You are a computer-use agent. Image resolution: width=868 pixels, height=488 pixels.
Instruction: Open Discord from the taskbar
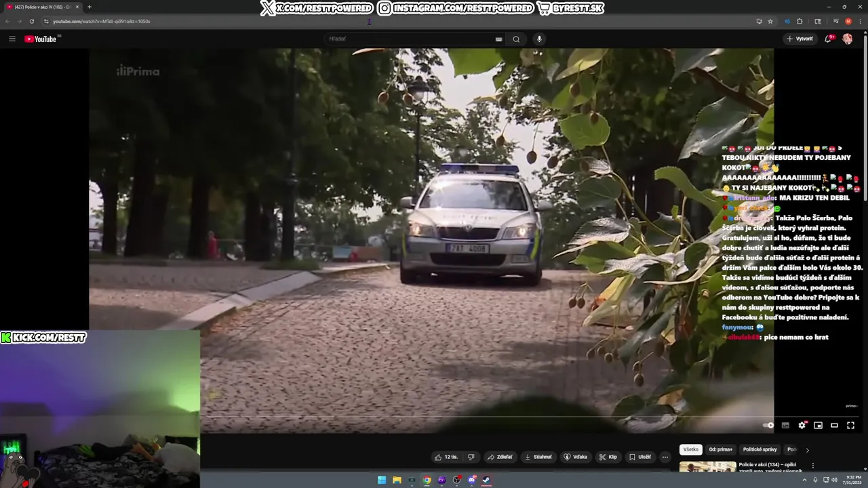[471, 480]
